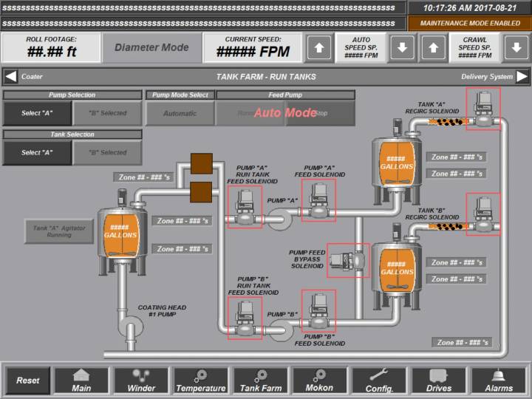
Task: Click "B" Selected under Tank Selection
Action: click(108, 153)
